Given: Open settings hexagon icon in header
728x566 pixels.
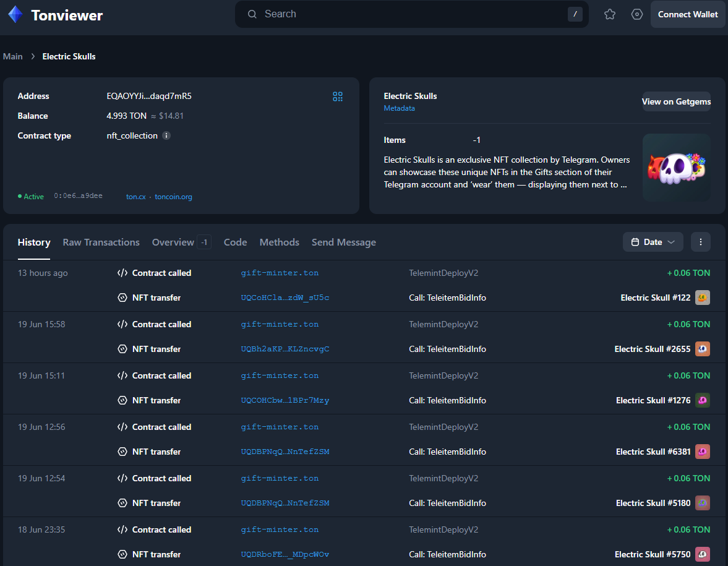Looking at the screenshot, I should click(637, 14).
